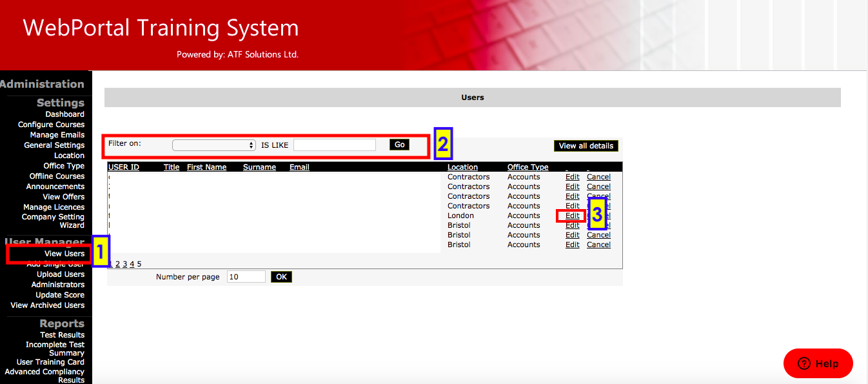The image size is (868, 384).
Task: Click the Office Type column header
Action: (528, 167)
